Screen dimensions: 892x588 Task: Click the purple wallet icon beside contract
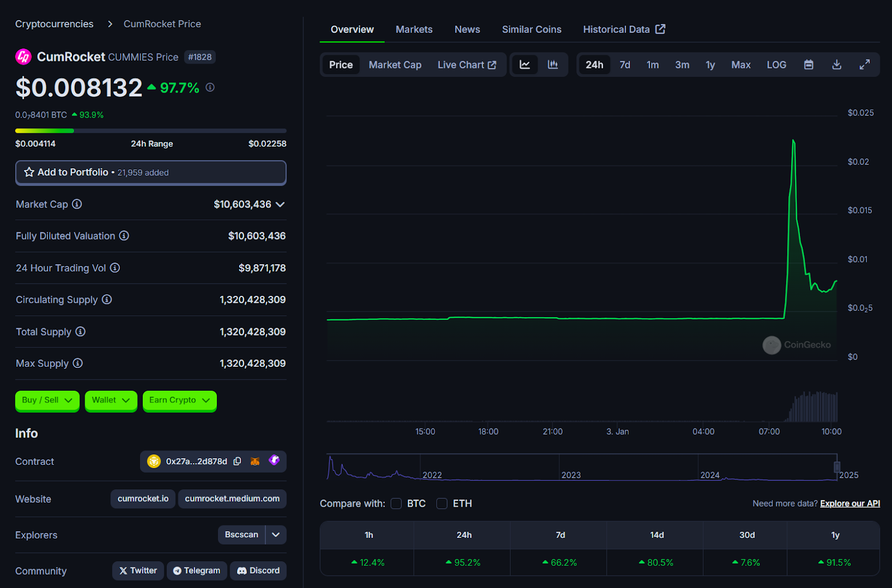(274, 460)
